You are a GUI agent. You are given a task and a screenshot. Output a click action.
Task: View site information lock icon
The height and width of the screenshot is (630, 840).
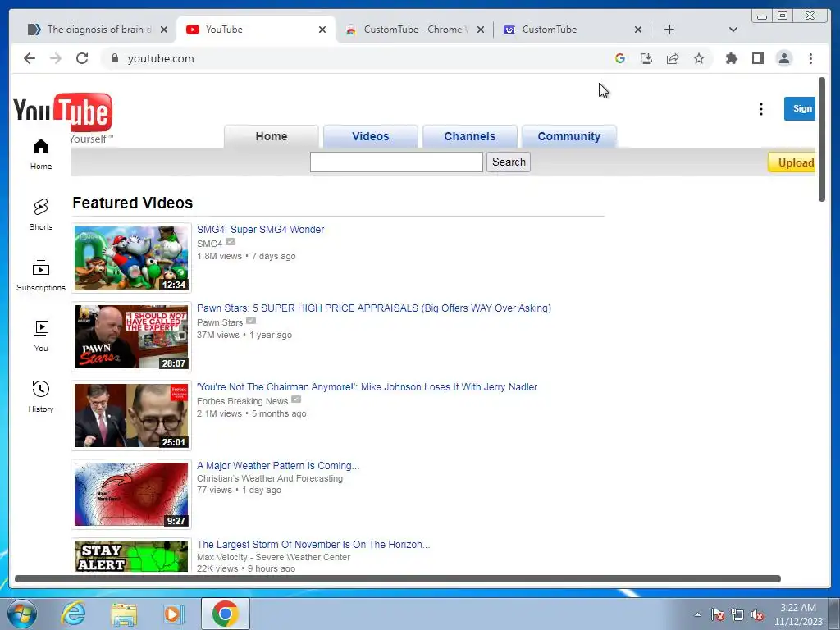[x=115, y=58]
